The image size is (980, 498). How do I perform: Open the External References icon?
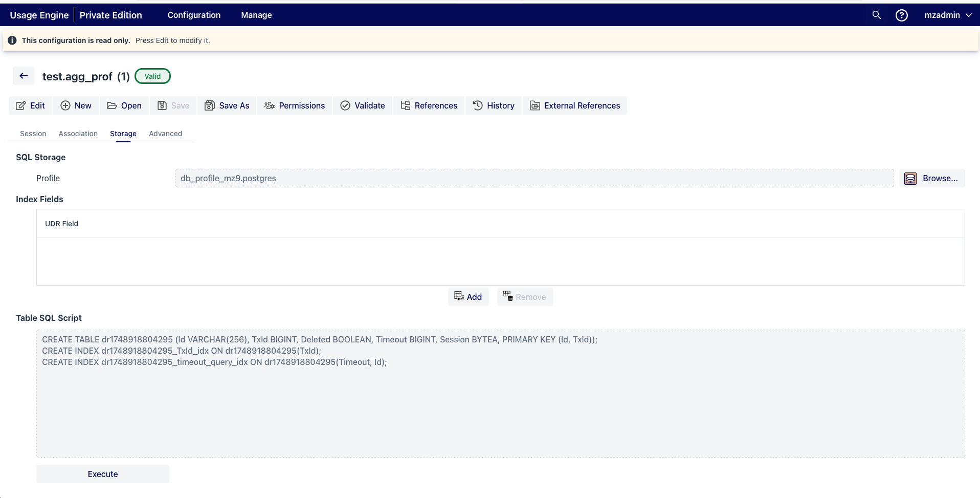tap(534, 105)
